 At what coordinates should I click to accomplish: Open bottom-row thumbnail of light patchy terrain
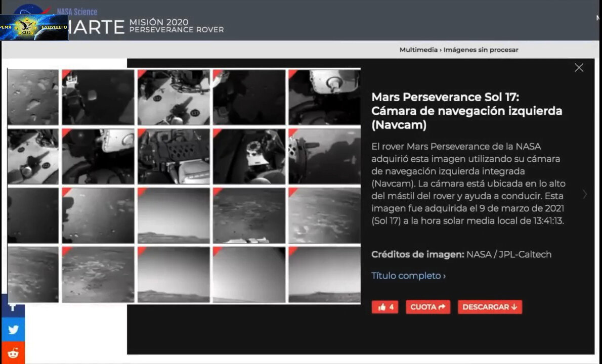click(x=98, y=275)
